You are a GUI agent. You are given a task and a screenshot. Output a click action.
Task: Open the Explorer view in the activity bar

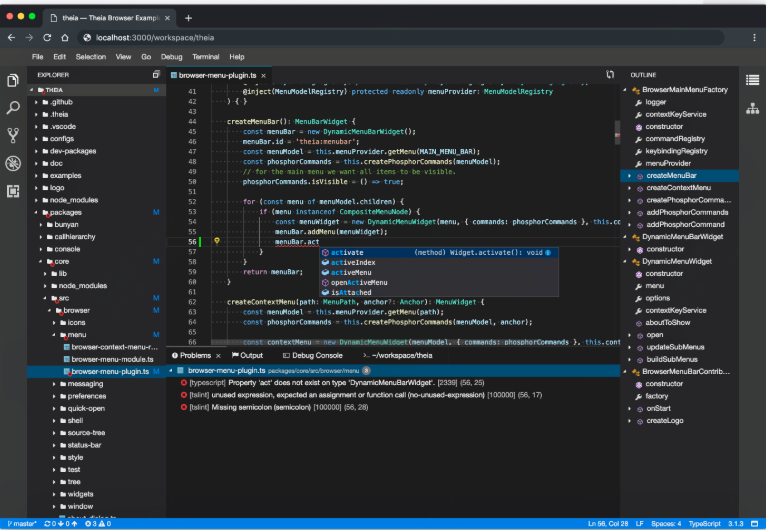(x=13, y=81)
